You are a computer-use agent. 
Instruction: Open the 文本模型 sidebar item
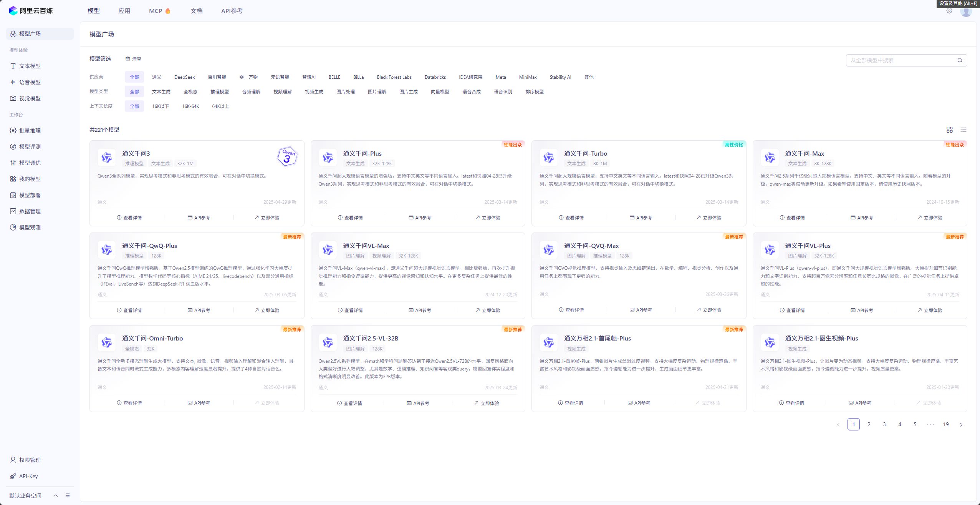30,66
